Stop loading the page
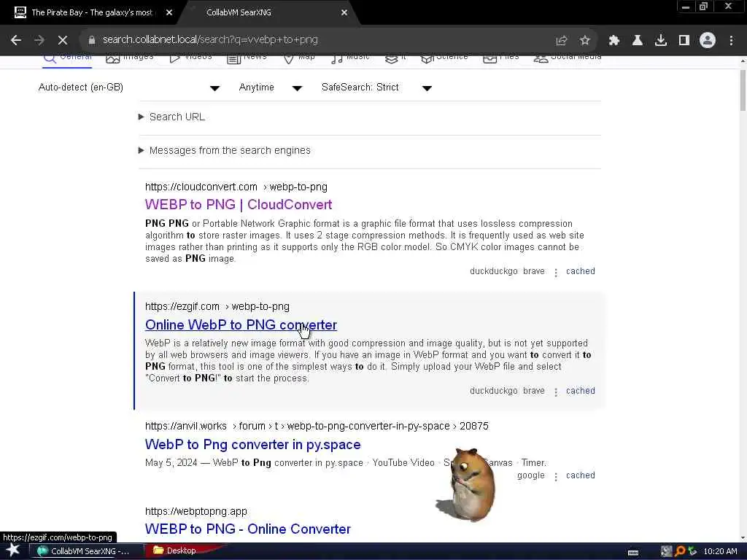This screenshot has width=747, height=560. (63, 41)
